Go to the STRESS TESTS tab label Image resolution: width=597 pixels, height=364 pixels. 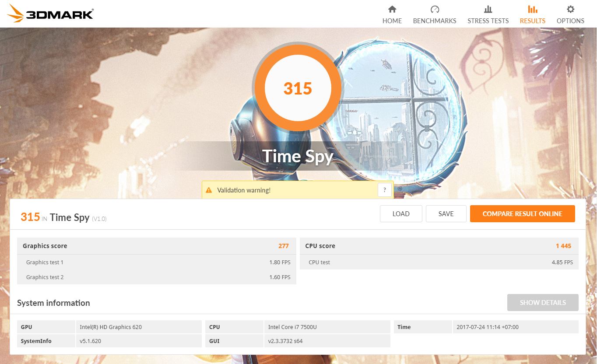pyautogui.click(x=488, y=21)
